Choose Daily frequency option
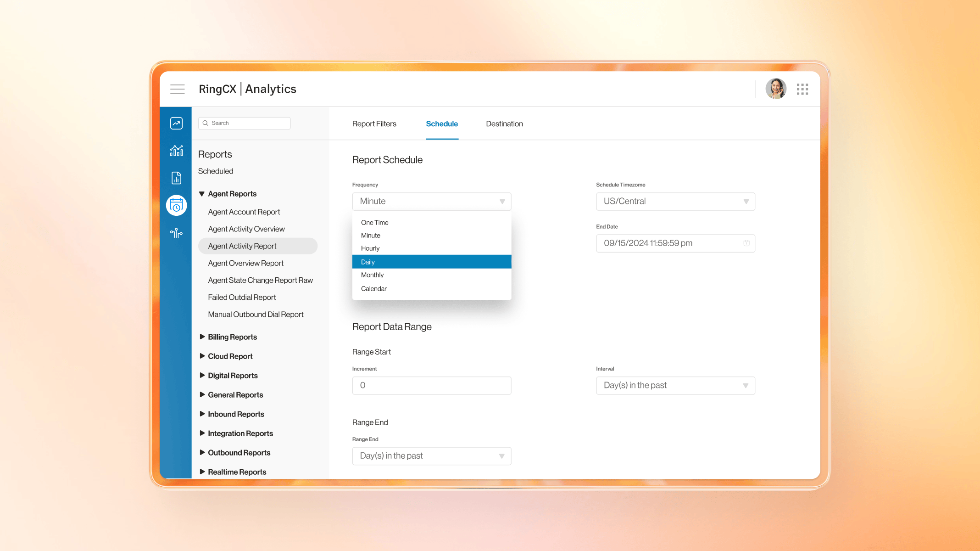This screenshot has width=980, height=551. click(432, 262)
